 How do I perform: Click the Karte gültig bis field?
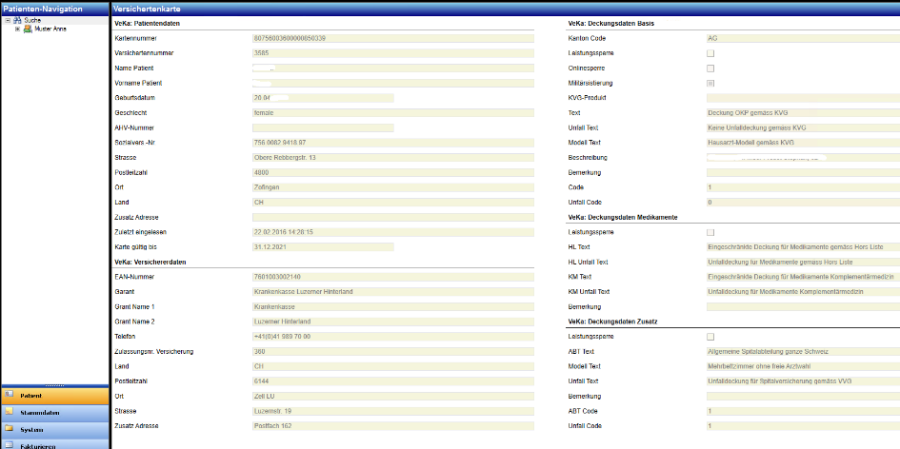(323, 247)
